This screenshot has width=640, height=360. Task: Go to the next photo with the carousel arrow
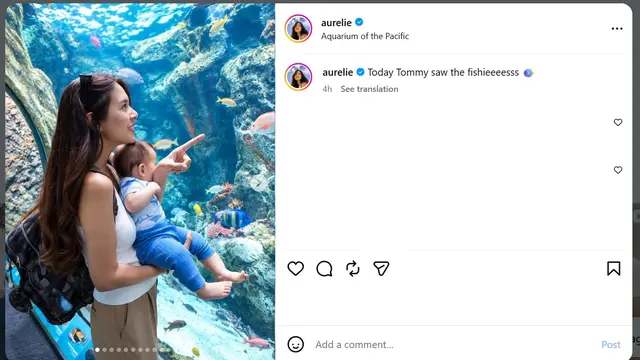[x=258, y=184]
